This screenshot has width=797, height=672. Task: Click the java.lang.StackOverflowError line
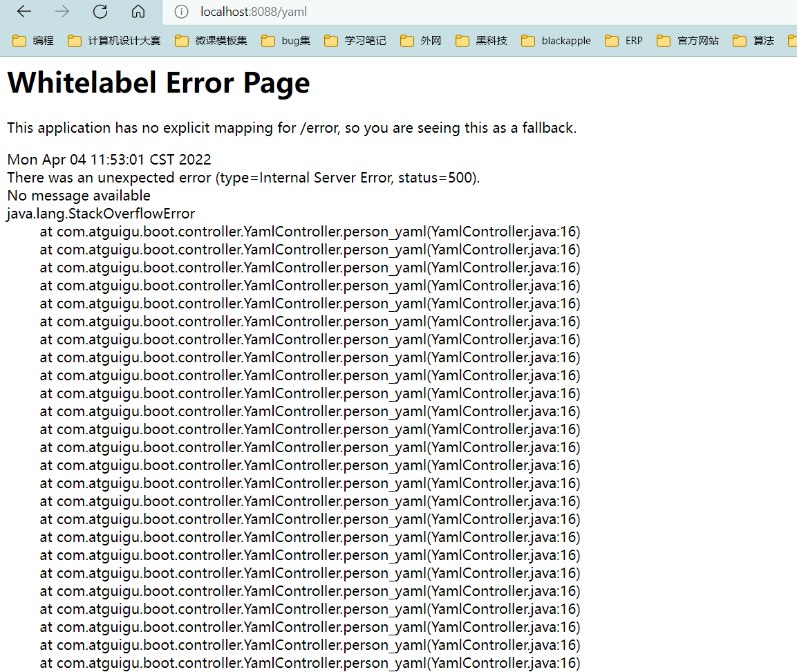pos(101,214)
